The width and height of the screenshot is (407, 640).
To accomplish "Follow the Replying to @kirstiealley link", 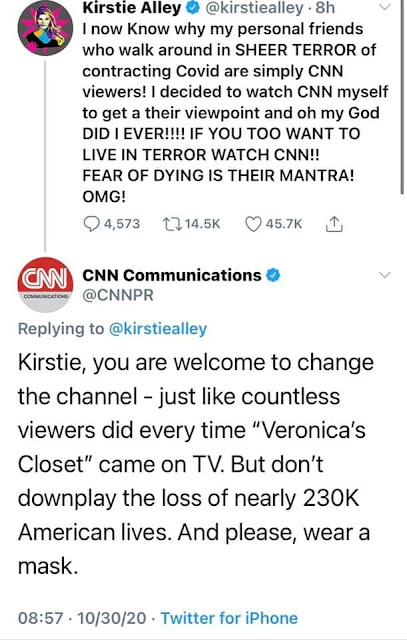I will [x=158, y=329].
